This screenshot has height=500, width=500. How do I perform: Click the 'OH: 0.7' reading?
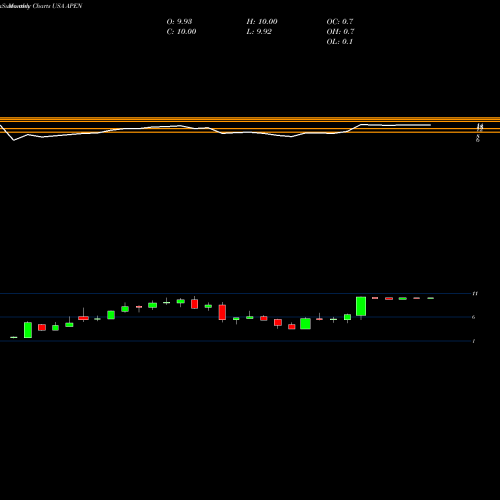(x=340, y=32)
